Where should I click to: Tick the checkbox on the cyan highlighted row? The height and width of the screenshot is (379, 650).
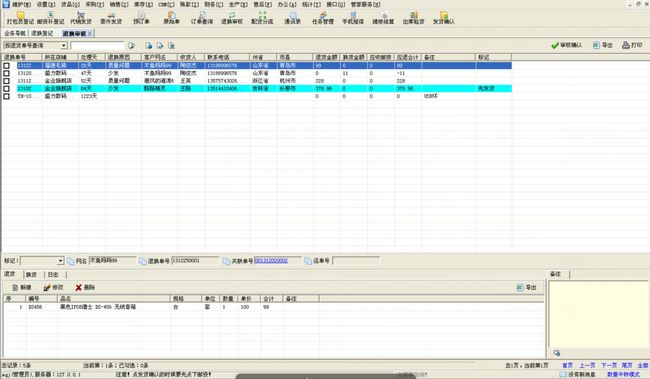point(7,88)
